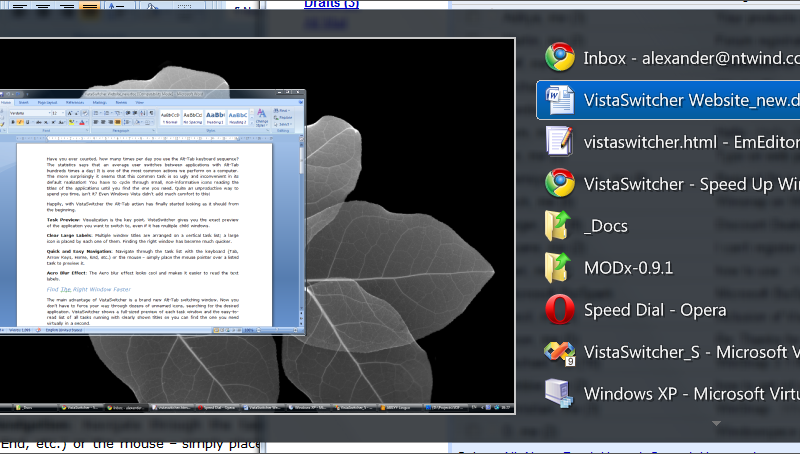Open the _Docs folder icon
Viewport: 800px width, 454px height.
point(558,225)
